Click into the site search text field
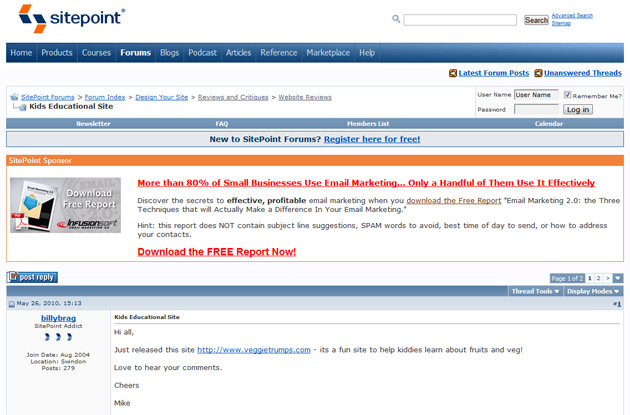 coord(460,20)
